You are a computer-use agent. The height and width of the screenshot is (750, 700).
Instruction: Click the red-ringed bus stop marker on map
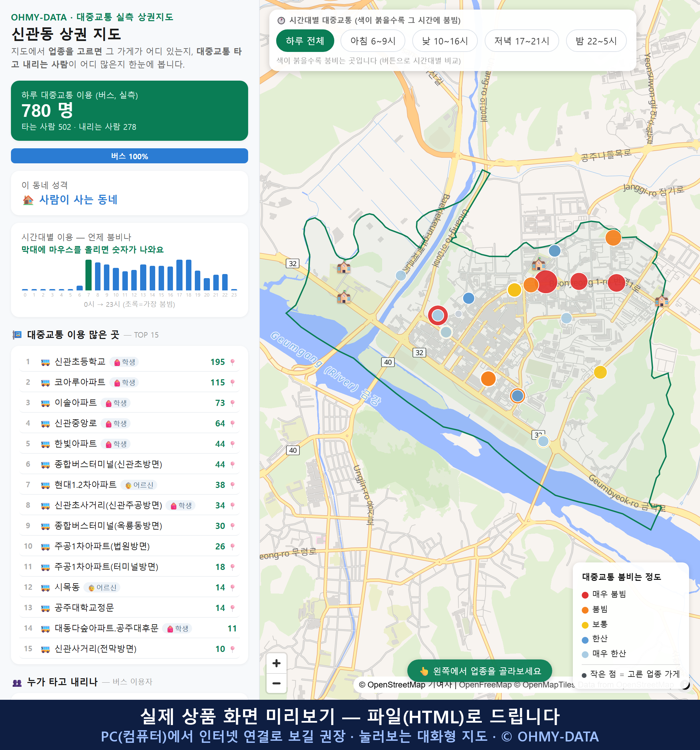(x=438, y=315)
